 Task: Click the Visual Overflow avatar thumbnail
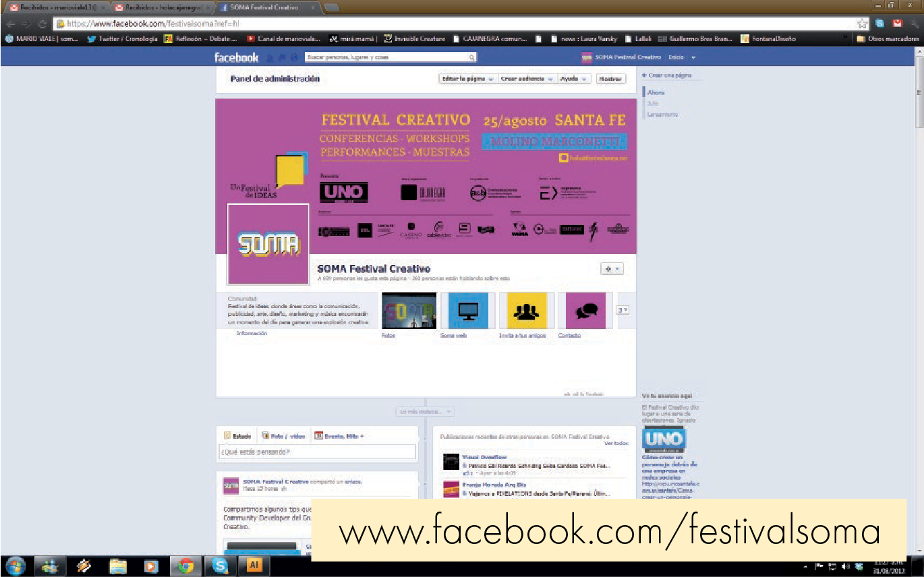451,462
